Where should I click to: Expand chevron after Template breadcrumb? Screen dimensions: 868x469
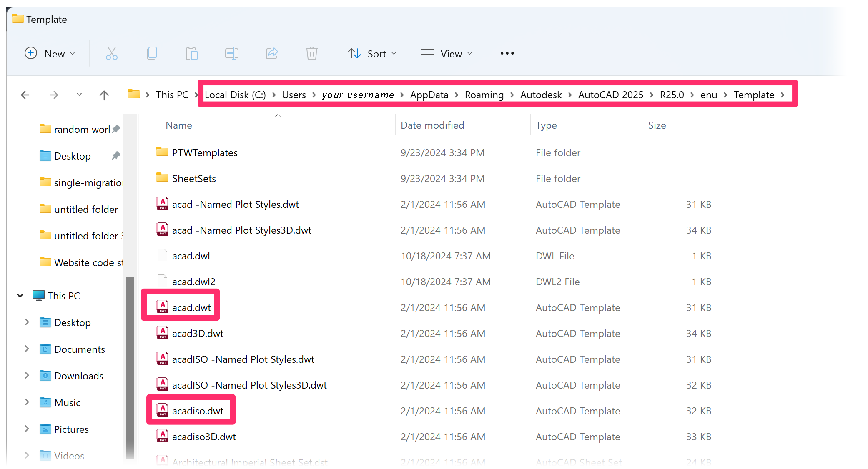point(783,95)
